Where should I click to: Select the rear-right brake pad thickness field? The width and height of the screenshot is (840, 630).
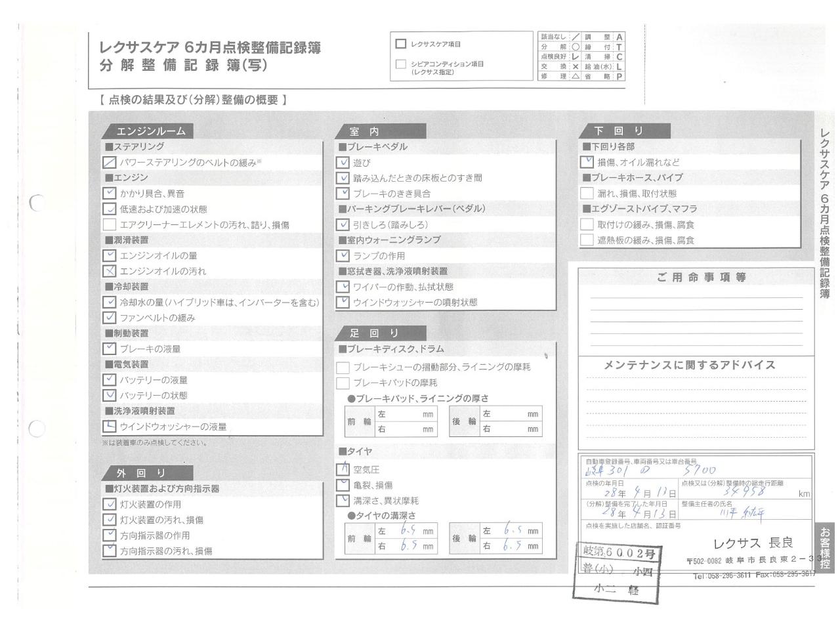[511, 429]
